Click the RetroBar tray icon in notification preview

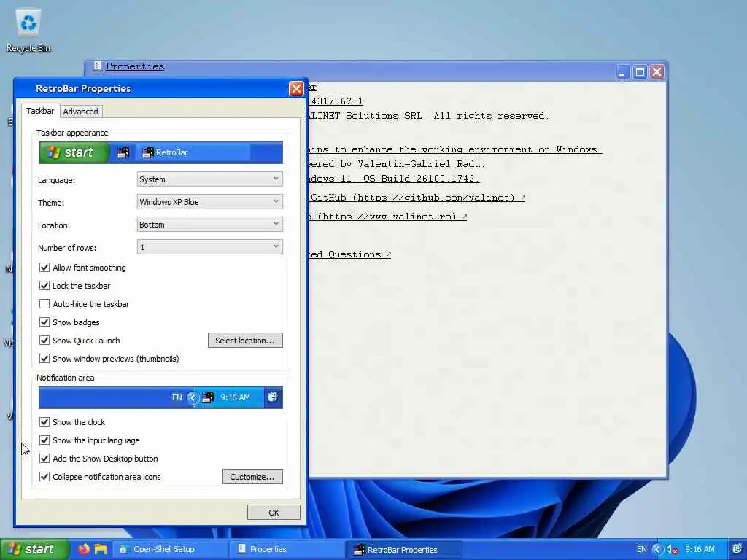(208, 397)
